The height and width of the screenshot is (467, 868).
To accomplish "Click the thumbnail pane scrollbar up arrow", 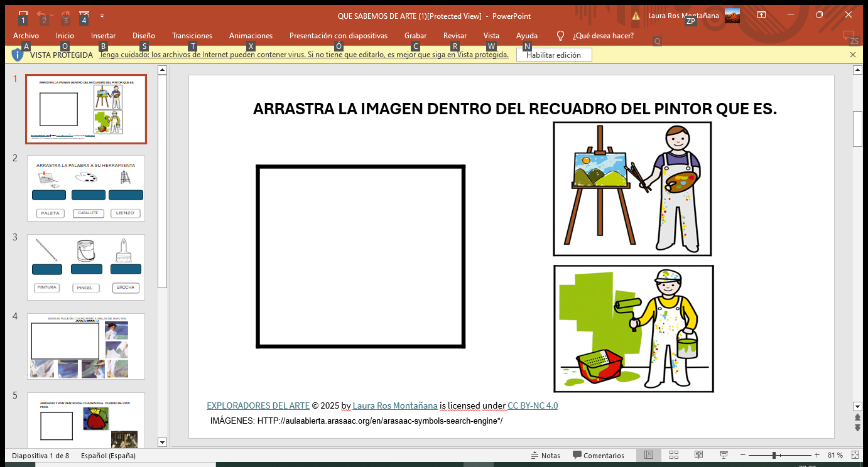I will pyautogui.click(x=162, y=70).
